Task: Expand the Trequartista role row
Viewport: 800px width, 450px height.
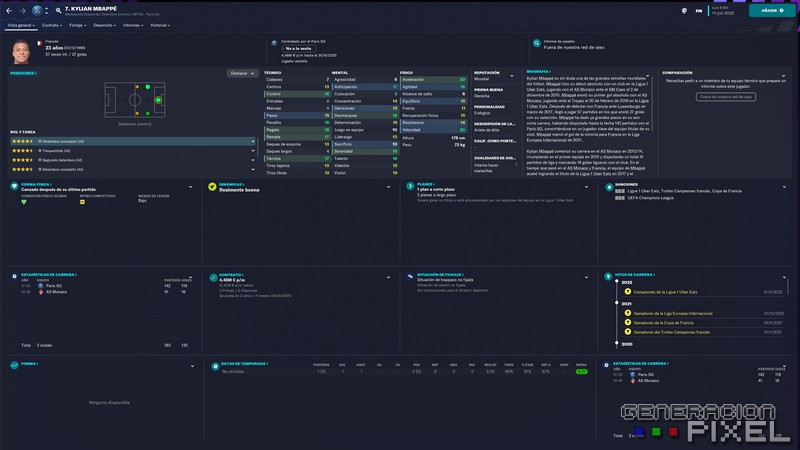Action: (133, 151)
